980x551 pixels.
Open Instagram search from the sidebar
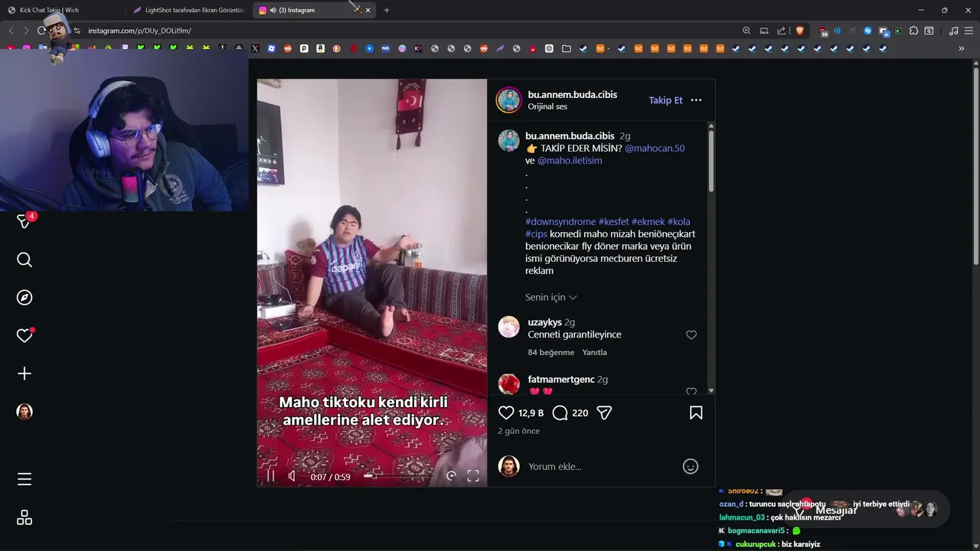click(x=24, y=260)
